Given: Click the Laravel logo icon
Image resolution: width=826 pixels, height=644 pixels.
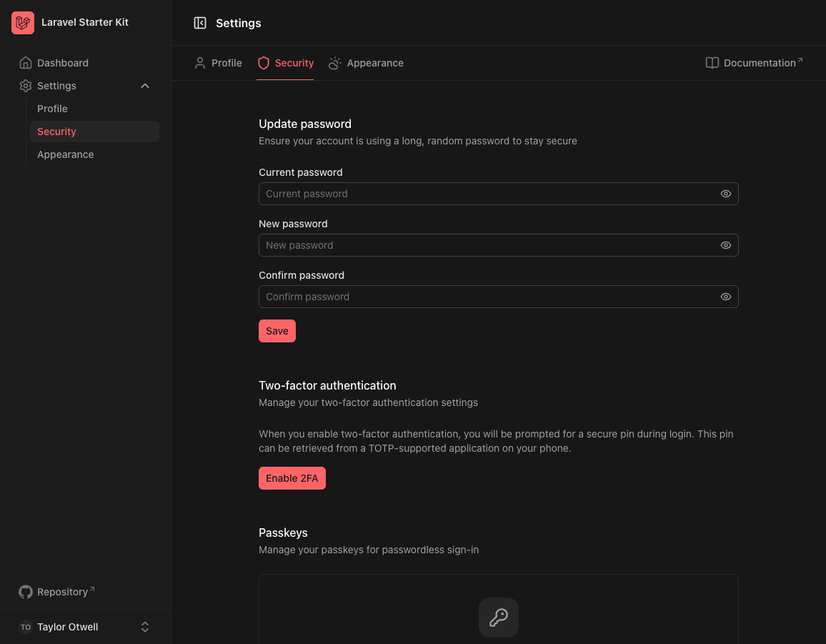Looking at the screenshot, I should click(x=23, y=23).
